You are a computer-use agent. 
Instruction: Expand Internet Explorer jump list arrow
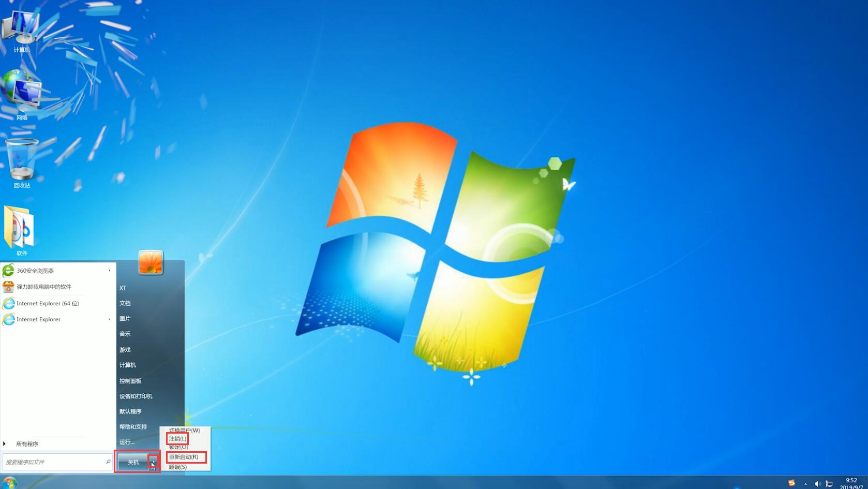point(109,319)
